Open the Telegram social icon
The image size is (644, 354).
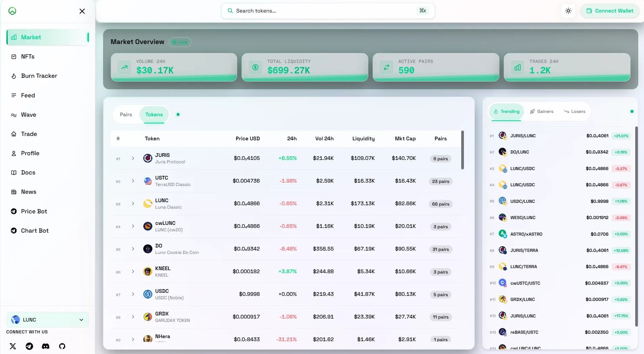29,346
